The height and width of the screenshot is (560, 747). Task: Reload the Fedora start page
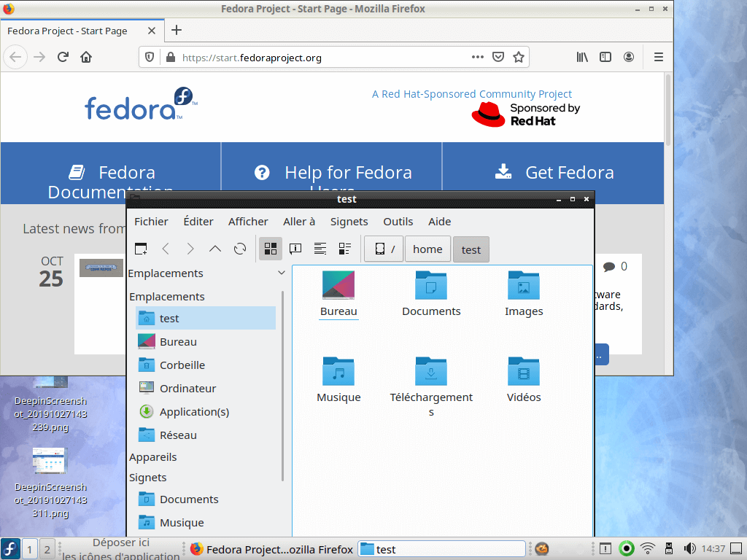(x=63, y=57)
